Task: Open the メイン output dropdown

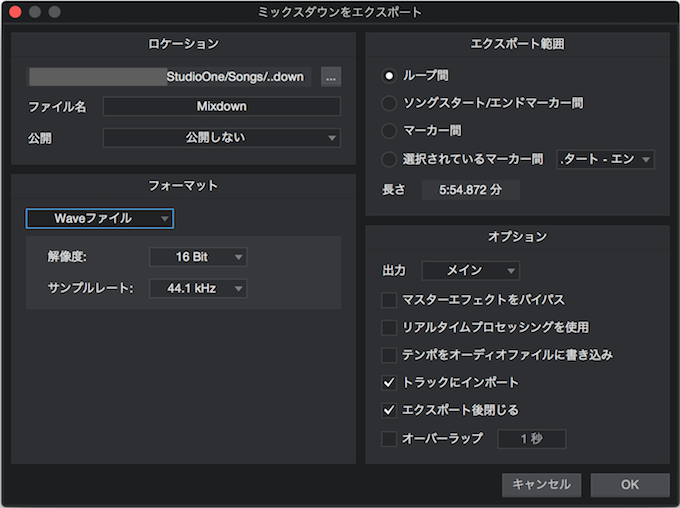Action: click(x=471, y=271)
